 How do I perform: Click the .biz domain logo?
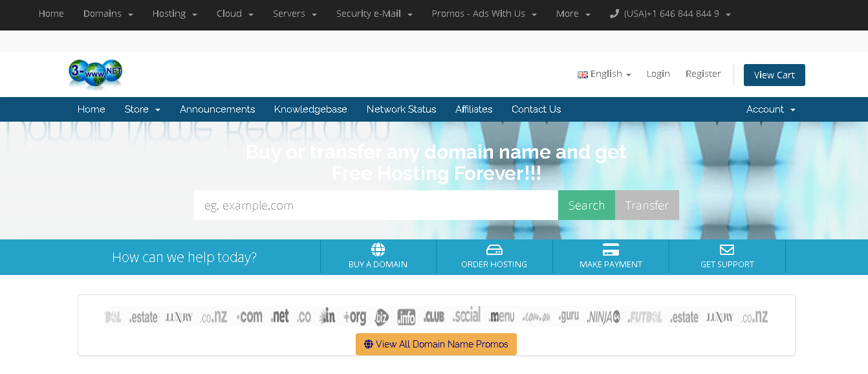tap(382, 317)
